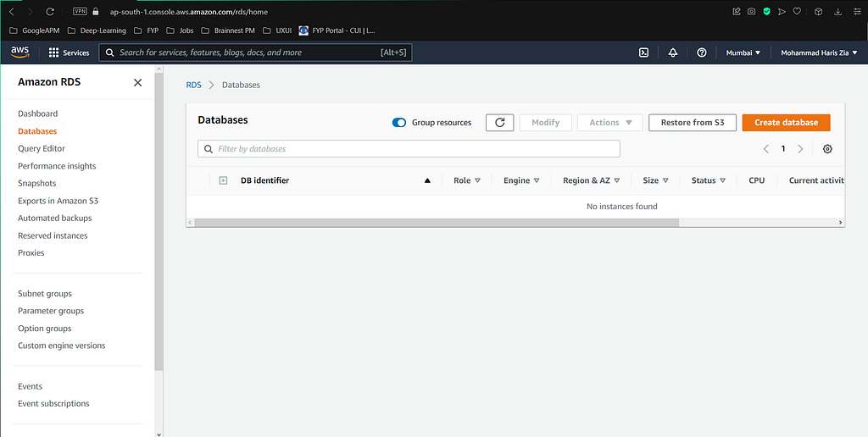Click the AWS services search box
Screen dimensions: 868x437
(255, 53)
